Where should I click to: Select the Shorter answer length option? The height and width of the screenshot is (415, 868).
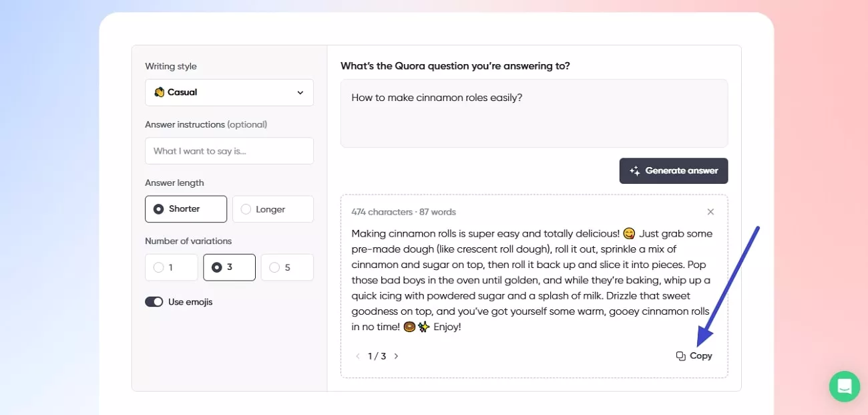[x=186, y=209]
